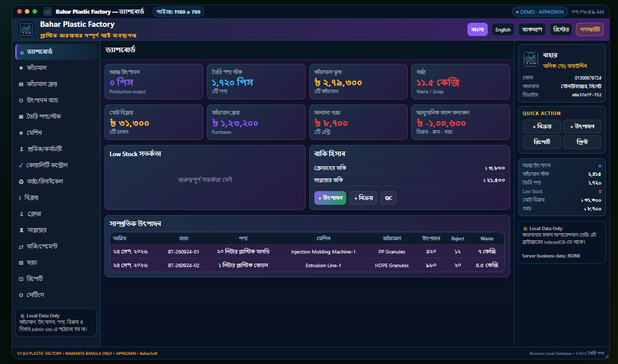The height and width of the screenshot is (364, 618).
Task: Click Server business data: NONE text
Action: point(551,256)
